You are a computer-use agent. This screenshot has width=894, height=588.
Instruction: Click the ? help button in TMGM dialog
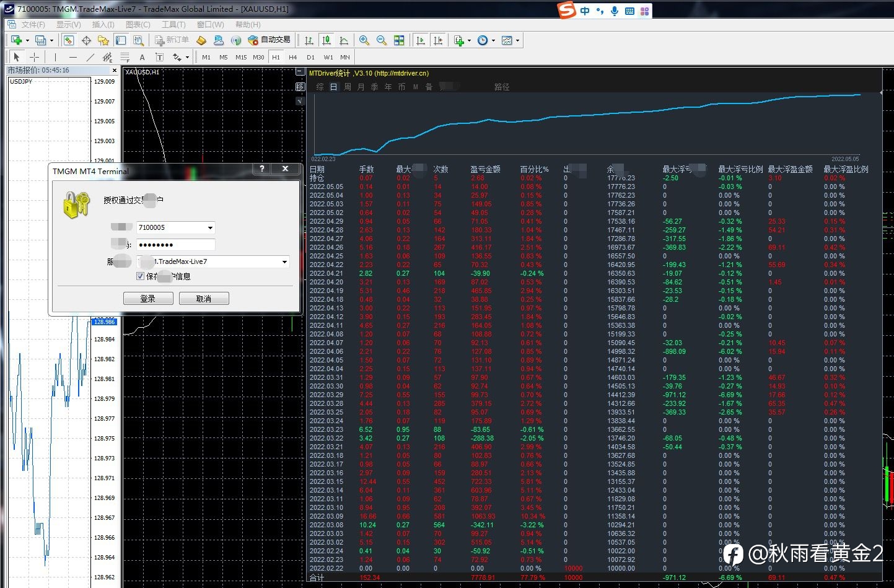click(261, 169)
